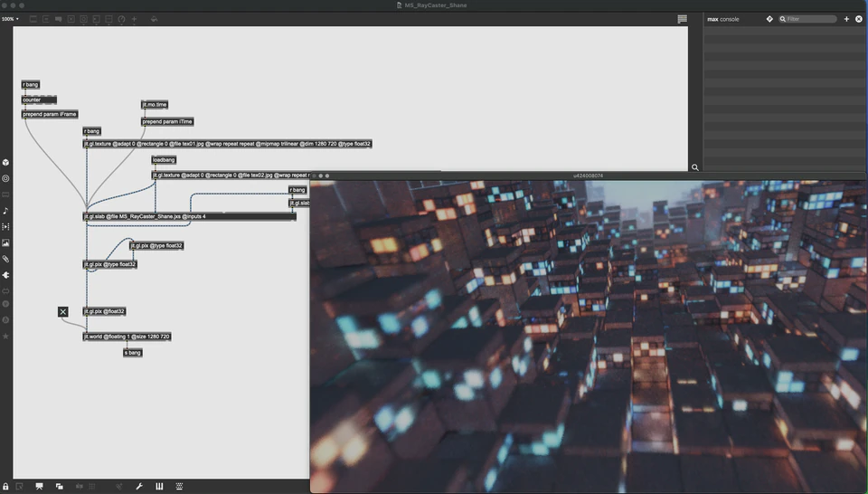The image size is (868, 494).
Task: Open the video clips browser in left sidebar
Action: pos(5,226)
